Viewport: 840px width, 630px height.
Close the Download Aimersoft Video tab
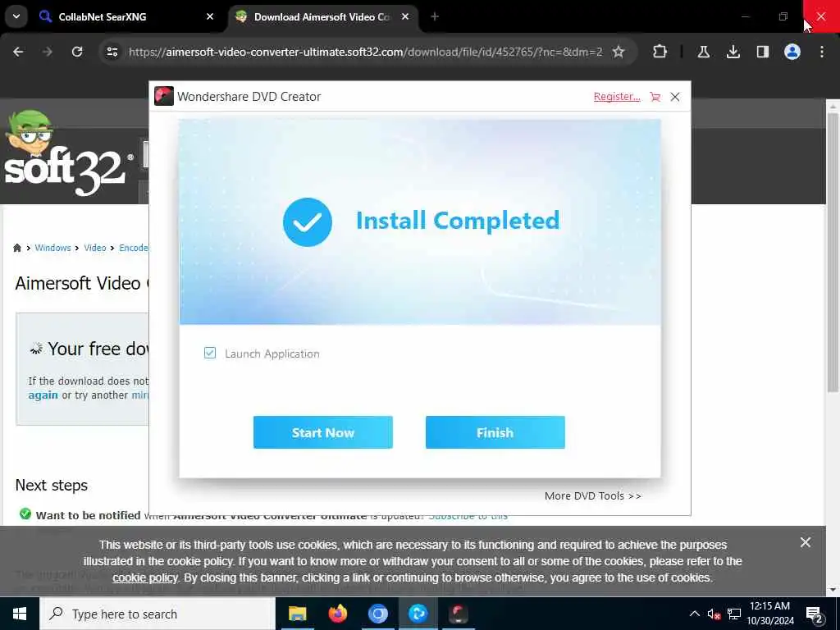[x=405, y=16]
